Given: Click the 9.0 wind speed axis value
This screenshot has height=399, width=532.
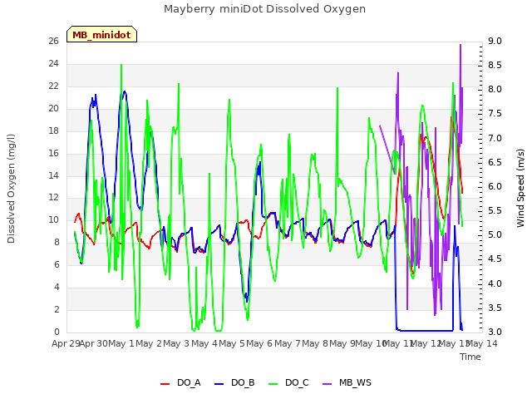Looking at the screenshot, I should coord(495,41).
